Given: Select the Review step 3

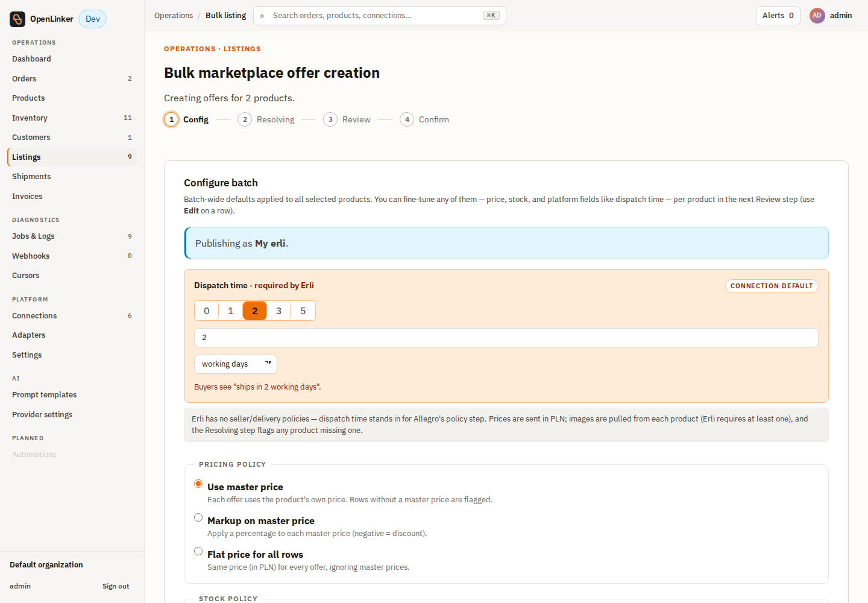Looking at the screenshot, I should (347, 119).
